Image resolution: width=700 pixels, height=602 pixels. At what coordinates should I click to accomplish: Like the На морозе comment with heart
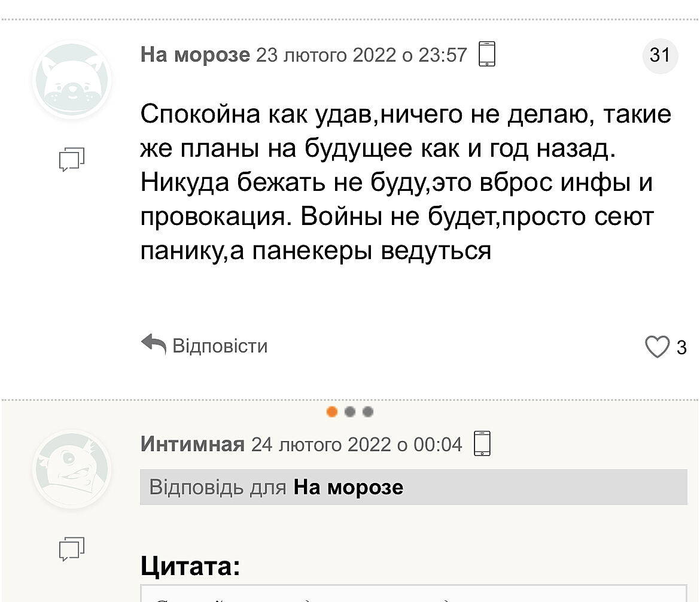click(x=657, y=347)
